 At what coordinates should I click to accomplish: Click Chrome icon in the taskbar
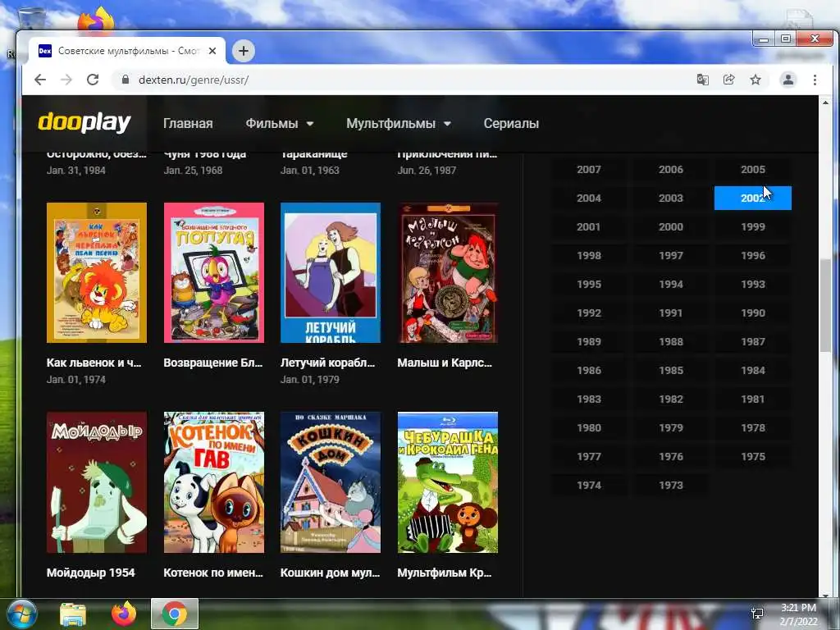point(175,614)
